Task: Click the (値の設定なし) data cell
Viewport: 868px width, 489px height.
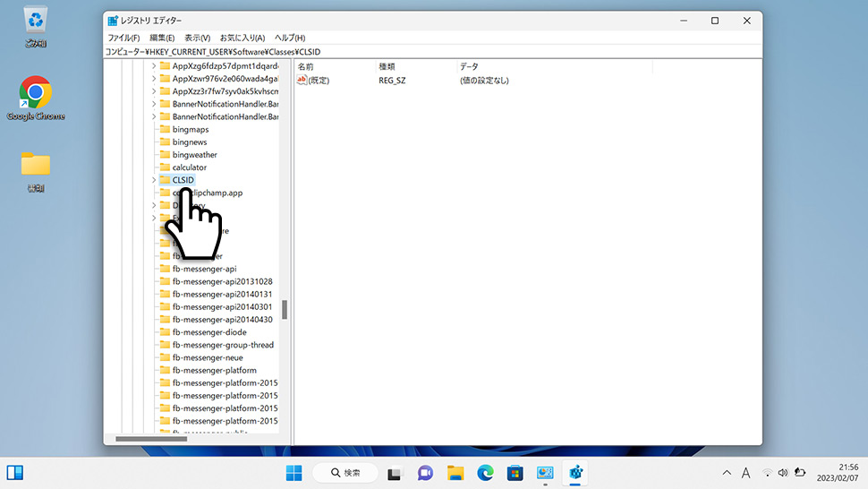Action: (484, 81)
